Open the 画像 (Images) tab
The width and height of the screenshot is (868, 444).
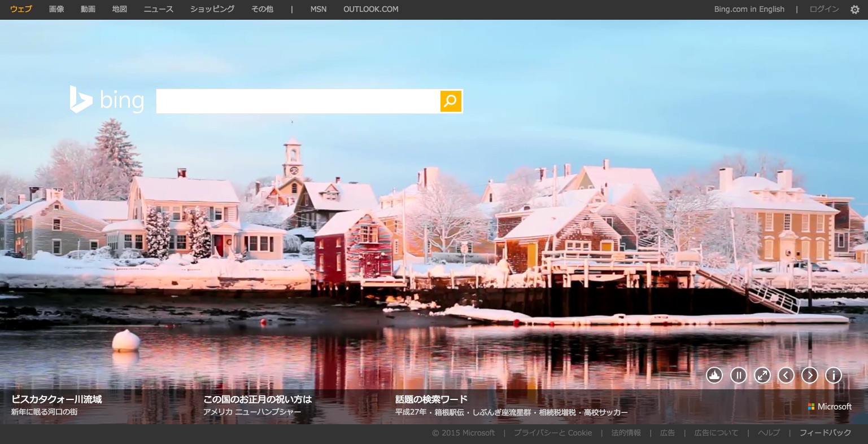click(x=56, y=9)
